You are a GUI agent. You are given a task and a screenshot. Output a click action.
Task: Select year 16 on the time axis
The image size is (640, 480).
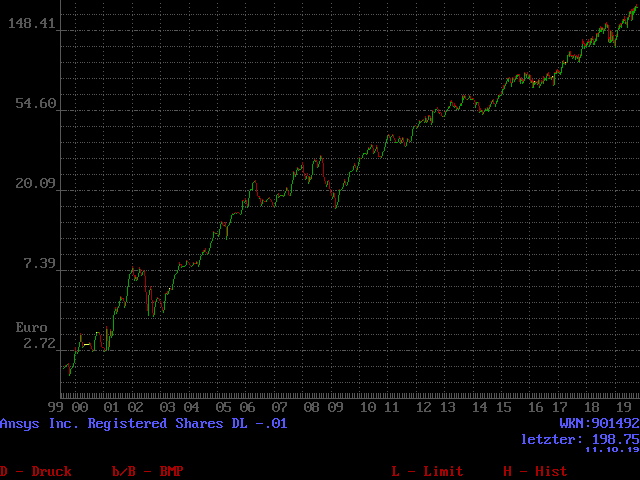pos(535,407)
